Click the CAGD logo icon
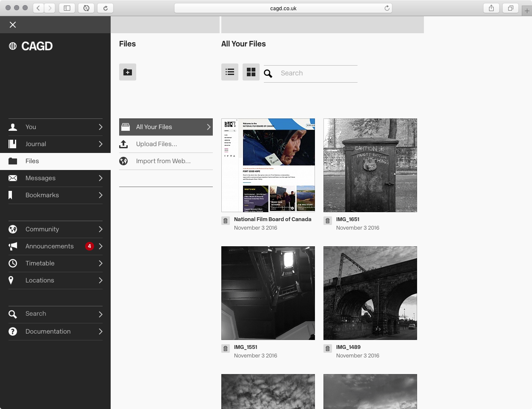 tap(13, 46)
